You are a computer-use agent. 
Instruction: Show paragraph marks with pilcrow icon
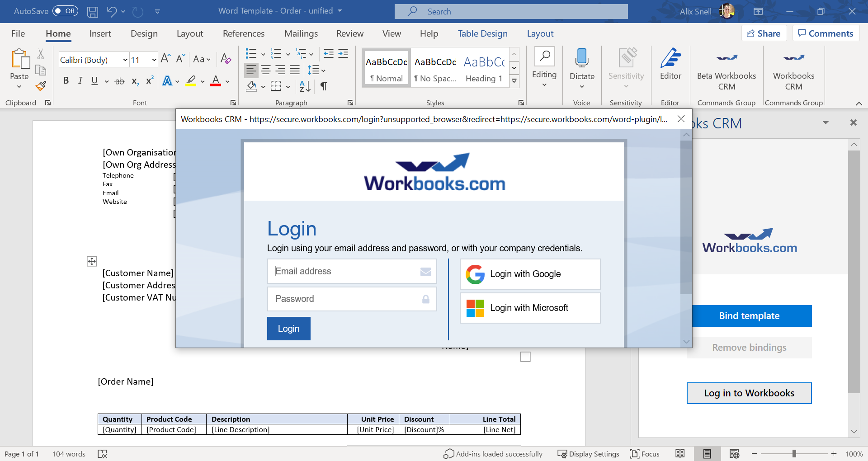pos(324,86)
